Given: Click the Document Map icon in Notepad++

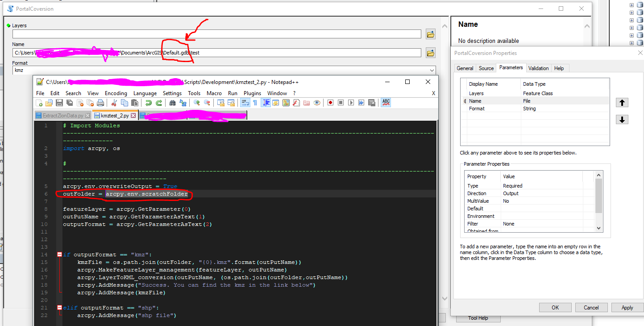Looking at the screenshot, I should click(x=286, y=103).
